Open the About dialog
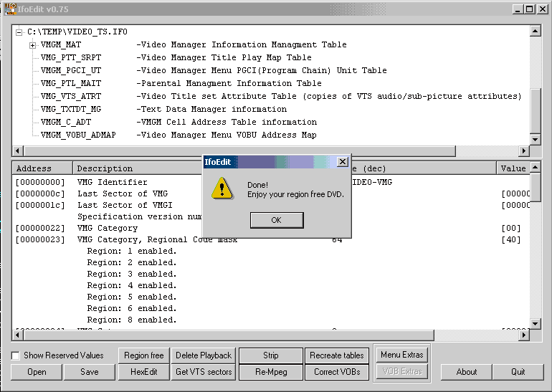This screenshot has width=552, height=392. (467, 372)
